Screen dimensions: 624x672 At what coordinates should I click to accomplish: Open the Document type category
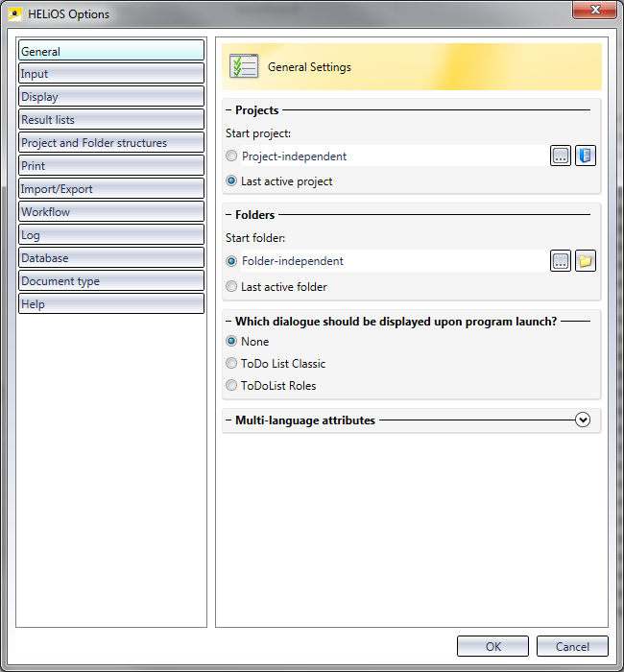(x=111, y=281)
